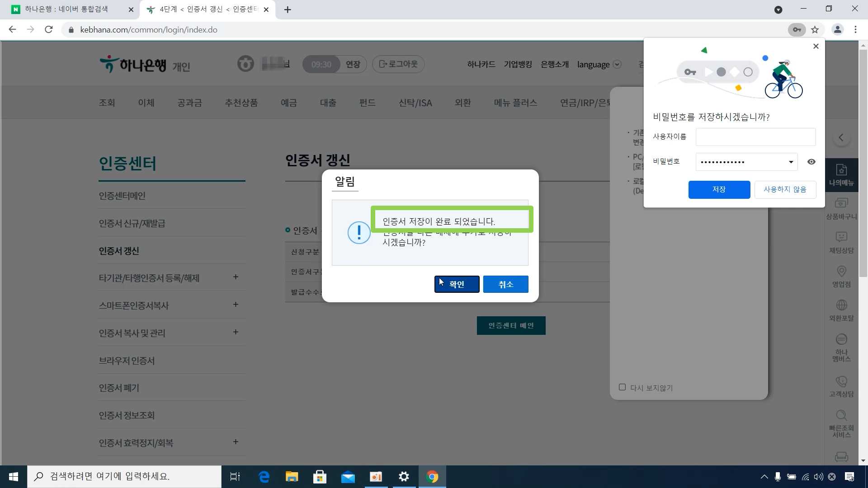Click the 영업점 branch locator icon
This screenshot has height=488, width=868.
841,276
